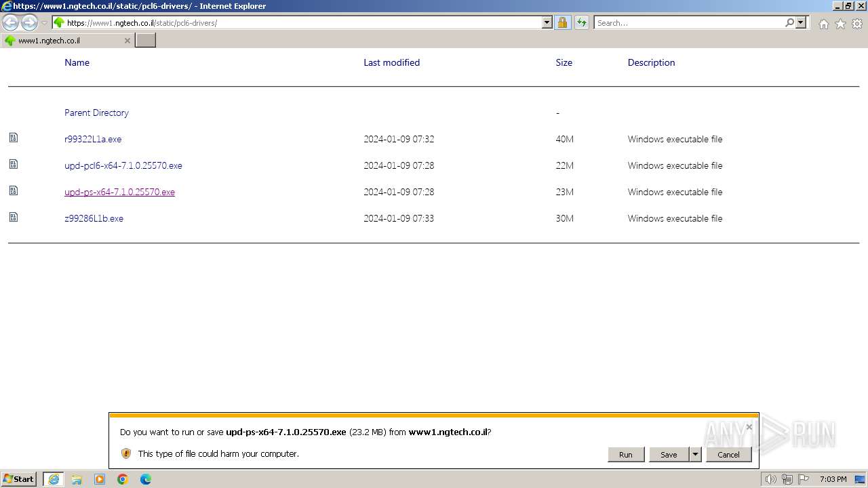
Task: Expand the address bar autocomplete dropdown
Action: [547, 23]
